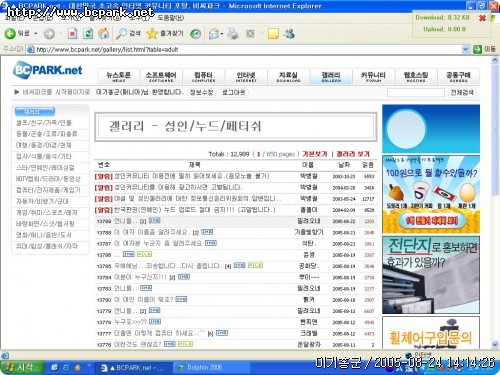The image size is (500, 375).
Task: Click the green Refresh page icon
Action: (88, 33)
